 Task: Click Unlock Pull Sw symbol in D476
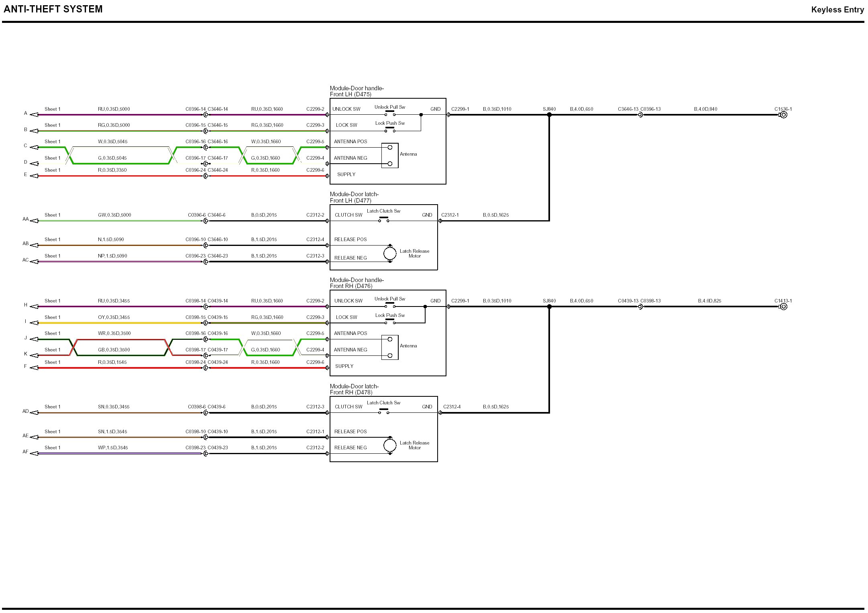(390, 305)
